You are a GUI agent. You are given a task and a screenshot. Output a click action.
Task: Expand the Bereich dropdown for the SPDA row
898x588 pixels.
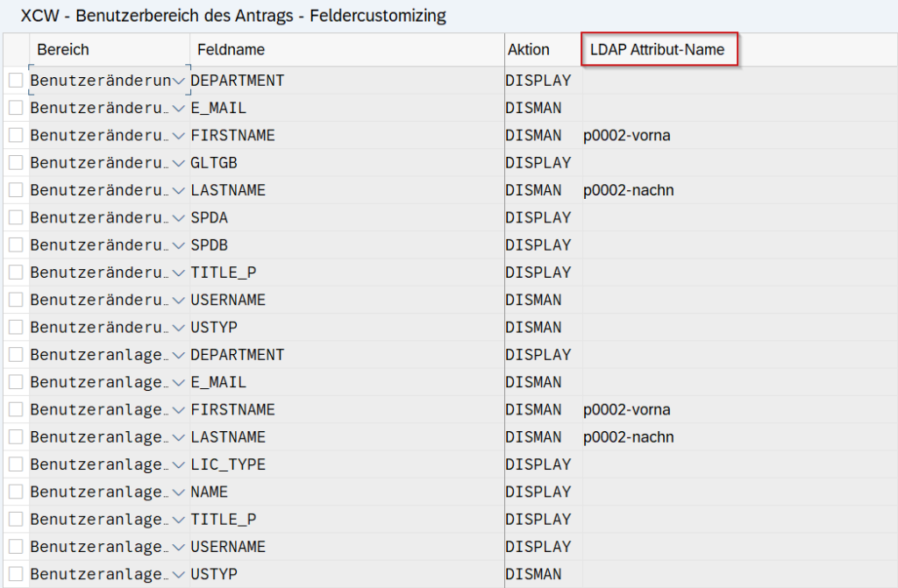(x=179, y=218)
